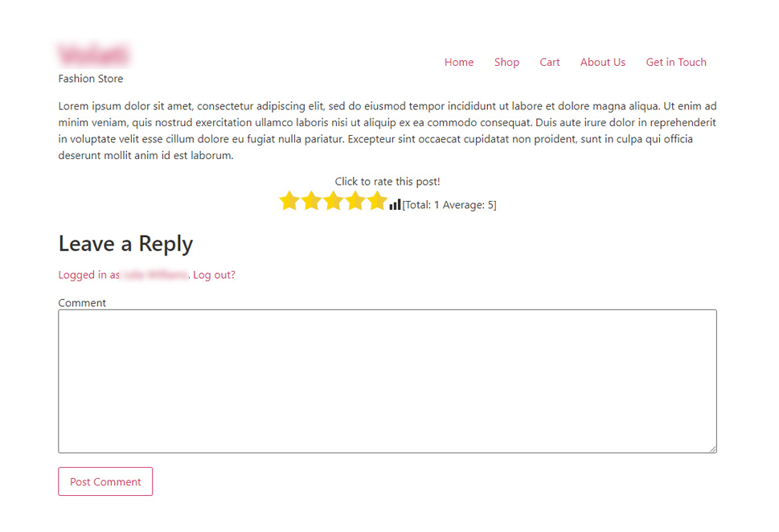Screen dimensions: 779x532
Task: Navigate to About Us
Action: [603, 62]
